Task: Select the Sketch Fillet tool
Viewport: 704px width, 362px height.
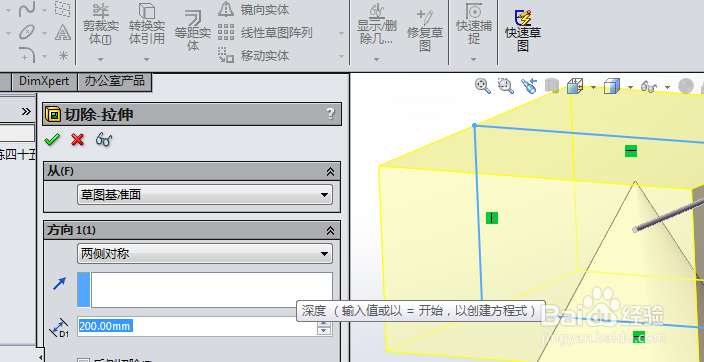Action: pyautogui.click(x=27, y=56)
